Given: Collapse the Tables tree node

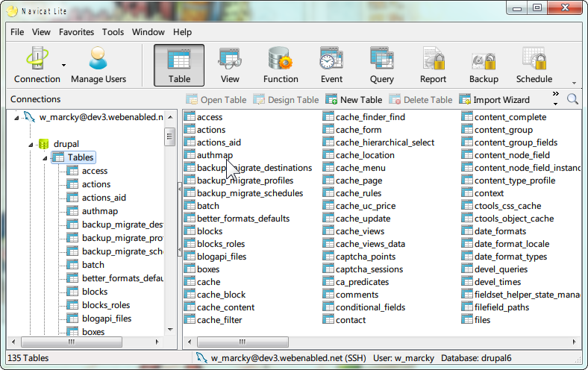Looking at the screenshot, I should point(45,158).
